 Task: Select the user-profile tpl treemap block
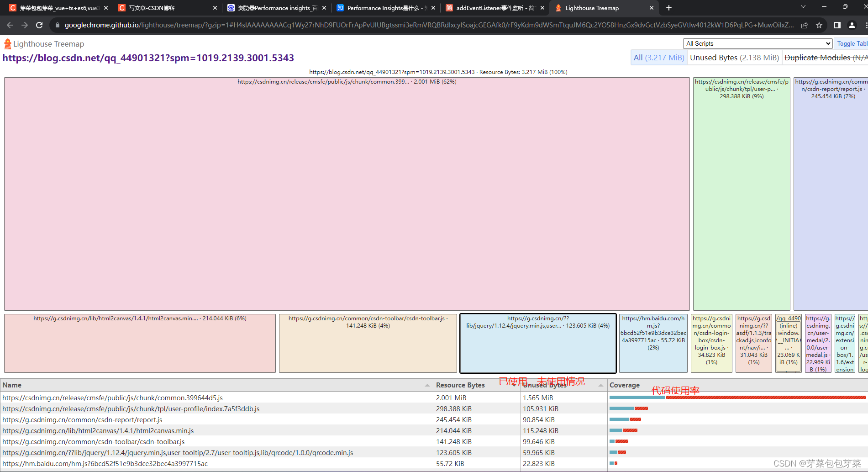tap(742, 194)
